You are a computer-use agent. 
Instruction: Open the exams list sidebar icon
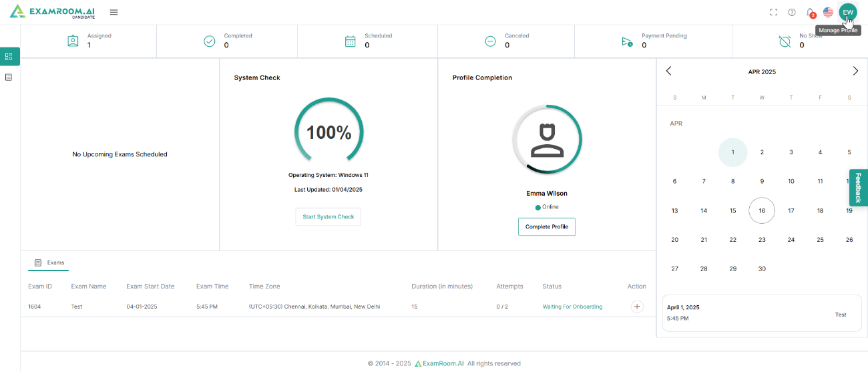(x=9, y=77)
